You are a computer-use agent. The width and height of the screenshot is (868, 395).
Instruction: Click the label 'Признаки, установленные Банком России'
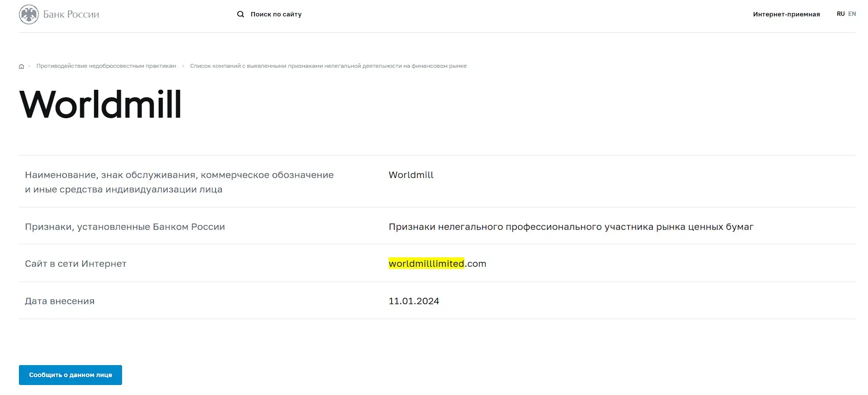click(x=125, y=227)
